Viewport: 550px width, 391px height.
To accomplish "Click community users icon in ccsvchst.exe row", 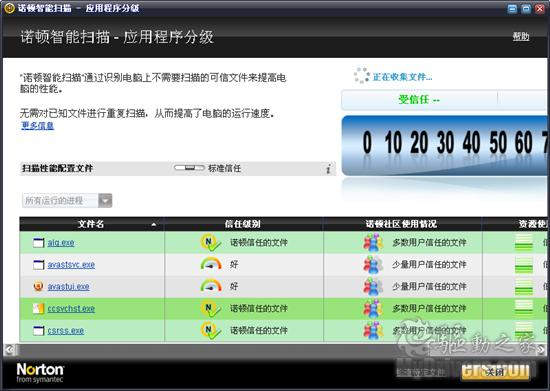I will (x=373, y=308).
